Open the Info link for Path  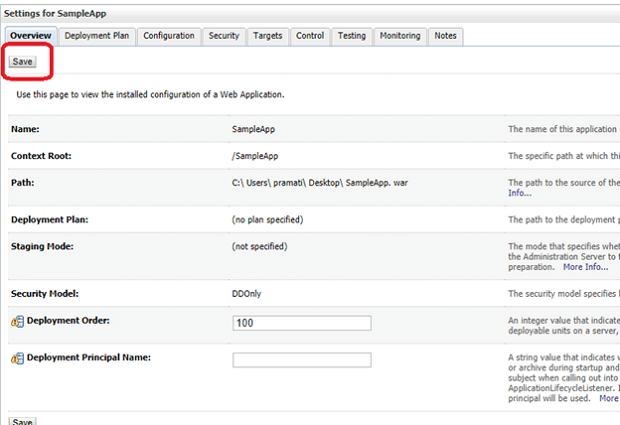[x=520, y=193]
